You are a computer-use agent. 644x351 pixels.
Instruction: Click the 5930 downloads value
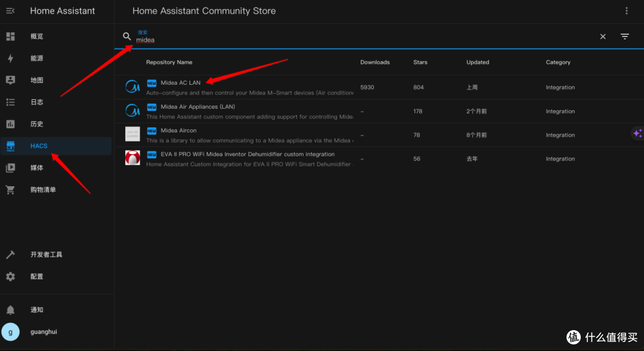[x=367, y=87]
